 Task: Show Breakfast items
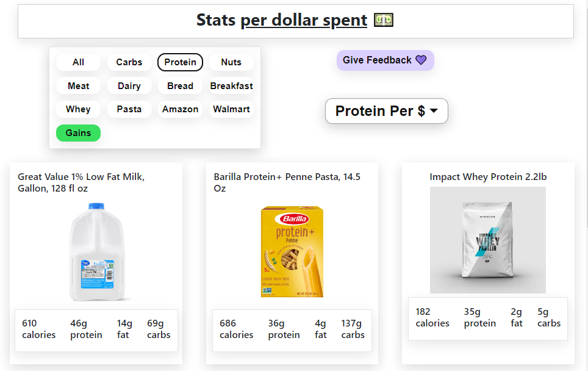click(231, 86)
